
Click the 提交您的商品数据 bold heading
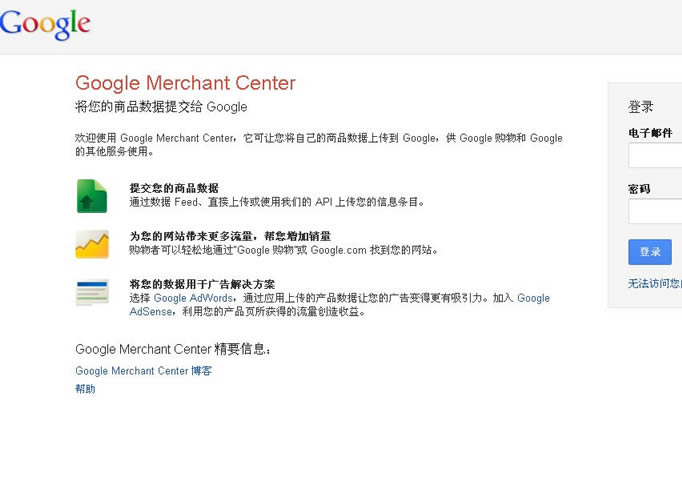[x=174, y=187]
